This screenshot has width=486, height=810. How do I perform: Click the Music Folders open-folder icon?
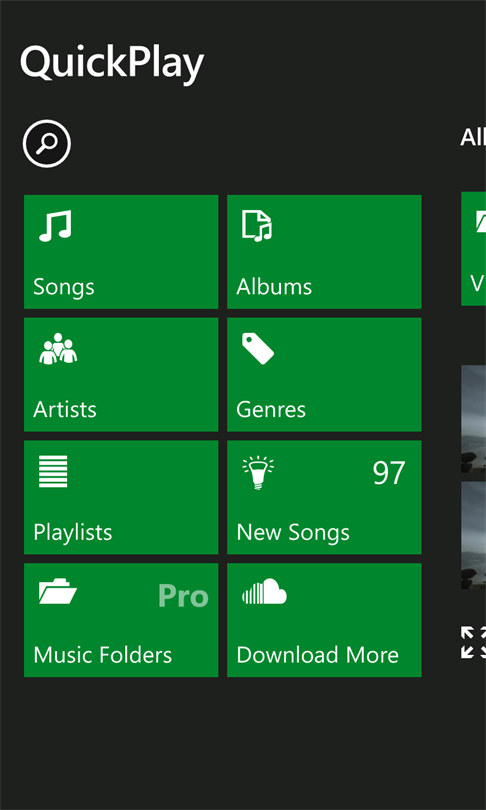[x=58, y=593]
